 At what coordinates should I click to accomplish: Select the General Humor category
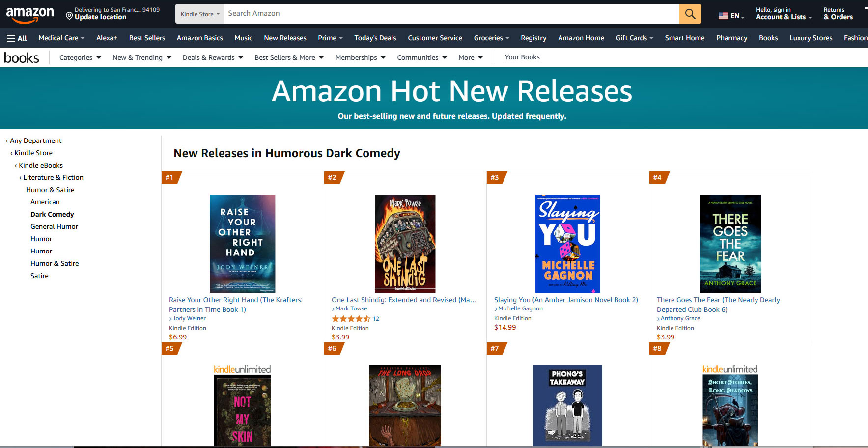[x=54, y=226]
